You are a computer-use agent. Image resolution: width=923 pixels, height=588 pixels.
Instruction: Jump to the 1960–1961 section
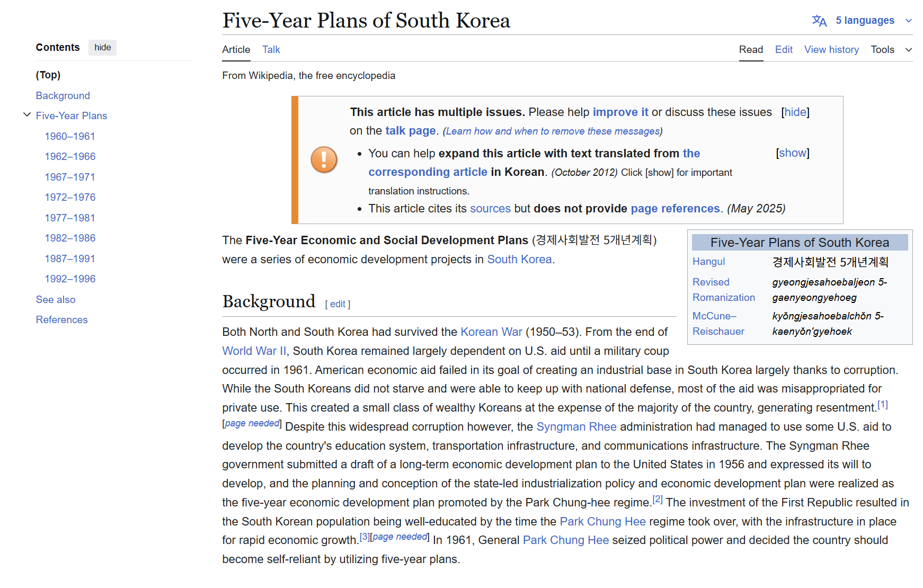[70, 136]
